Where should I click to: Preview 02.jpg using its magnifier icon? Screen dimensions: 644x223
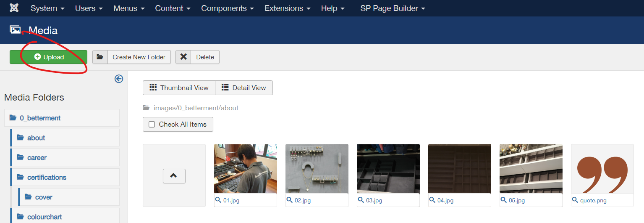click(290, 200)
